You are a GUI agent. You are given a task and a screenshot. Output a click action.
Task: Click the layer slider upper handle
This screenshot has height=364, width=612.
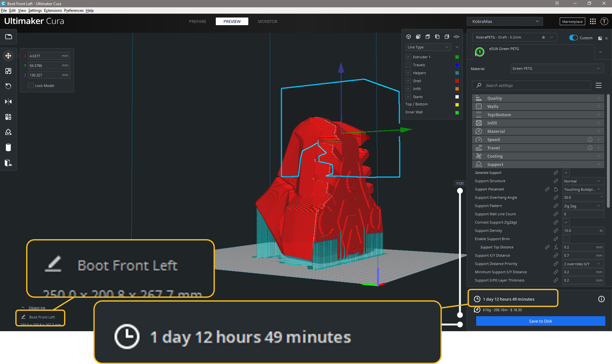pos(460,191)
